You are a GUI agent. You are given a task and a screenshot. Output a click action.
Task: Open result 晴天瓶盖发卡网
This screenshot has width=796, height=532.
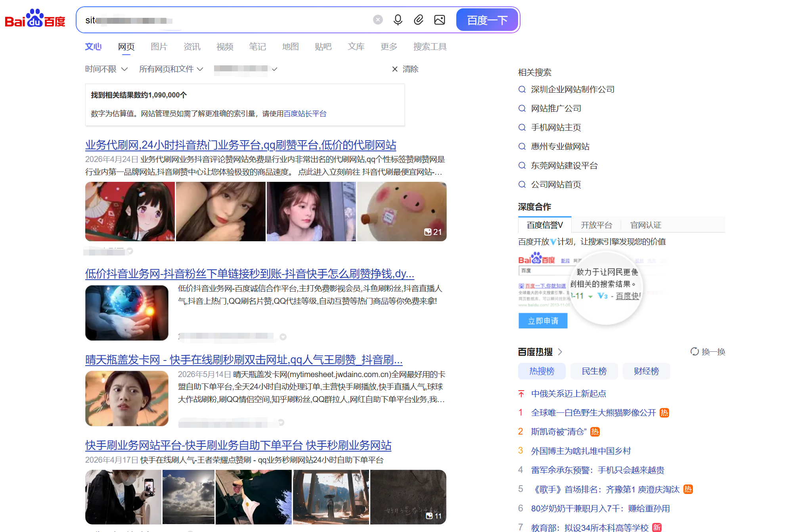[244, 359]
